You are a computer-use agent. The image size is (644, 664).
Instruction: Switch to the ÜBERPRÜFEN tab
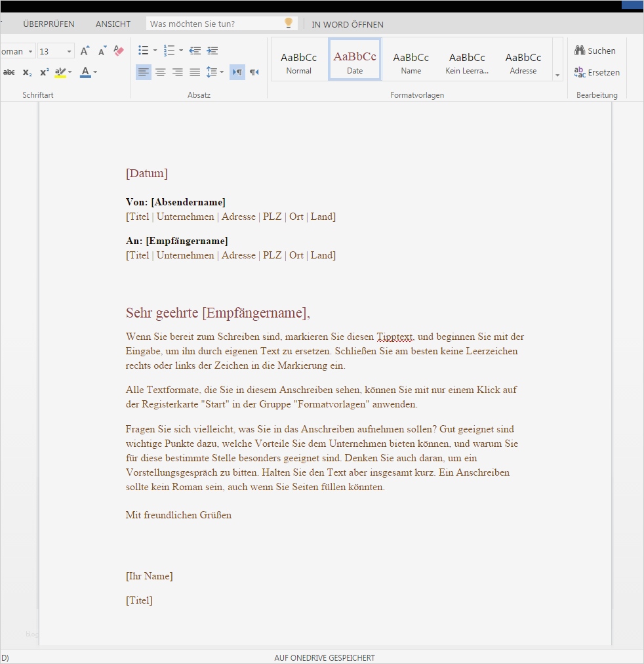[49, 24]
